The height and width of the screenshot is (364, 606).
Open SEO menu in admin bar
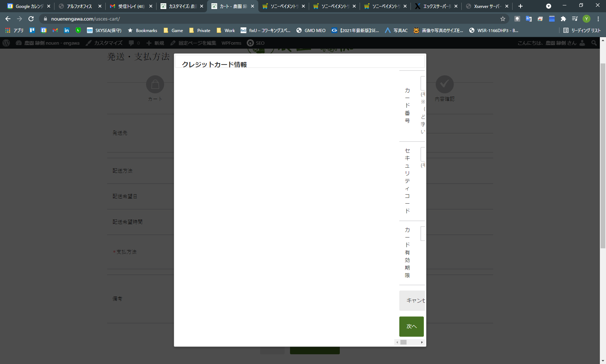click(x=256, y=43)
